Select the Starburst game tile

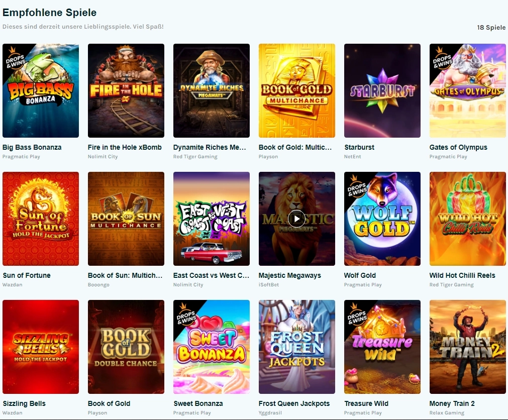(382, 90)
